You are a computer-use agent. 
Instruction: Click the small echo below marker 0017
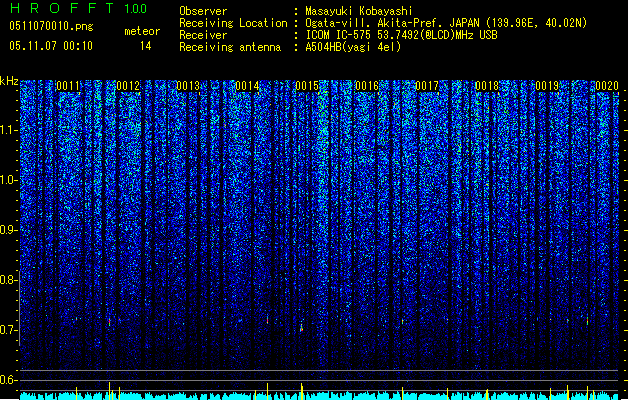pyautogui.click(x=402, y=321)
